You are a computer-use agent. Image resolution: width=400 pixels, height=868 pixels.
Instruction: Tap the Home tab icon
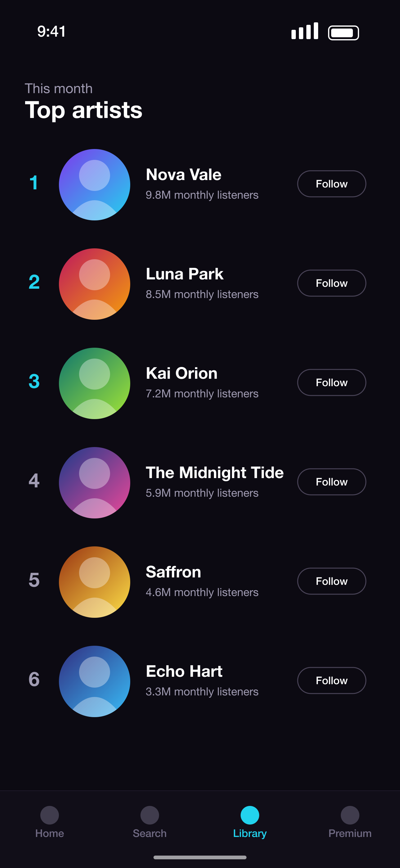[x=50, y=815]
